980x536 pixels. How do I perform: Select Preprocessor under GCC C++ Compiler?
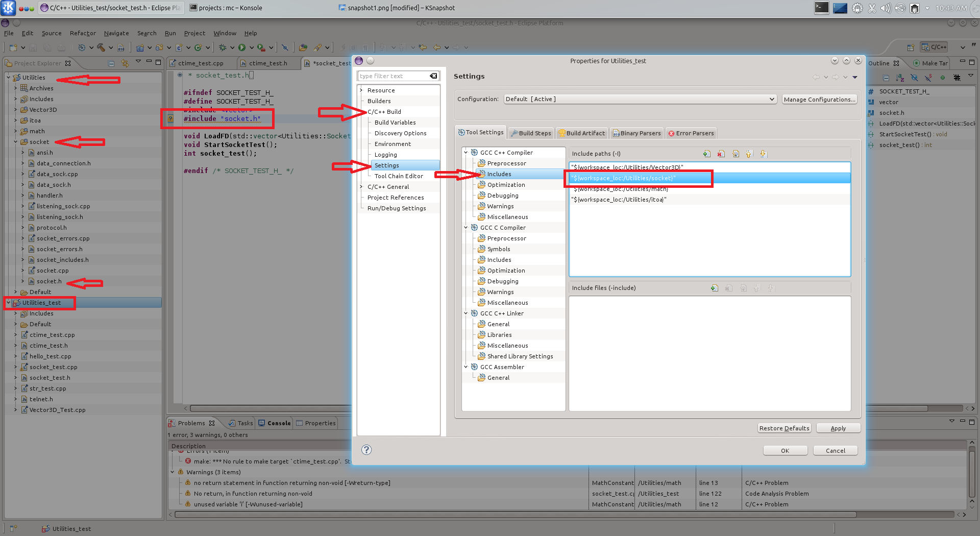click(x=506, y=163)
